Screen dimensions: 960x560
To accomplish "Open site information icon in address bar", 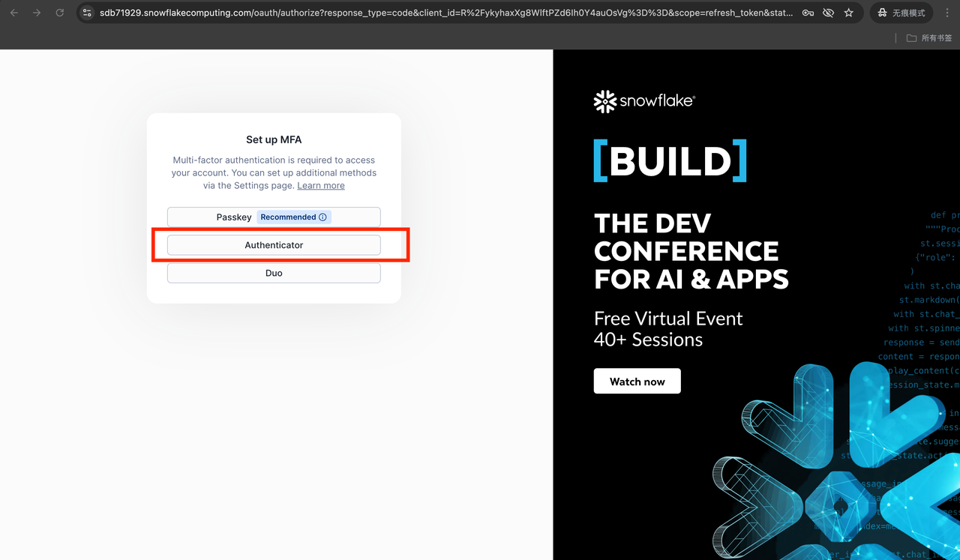I will (x=87, y=13).
